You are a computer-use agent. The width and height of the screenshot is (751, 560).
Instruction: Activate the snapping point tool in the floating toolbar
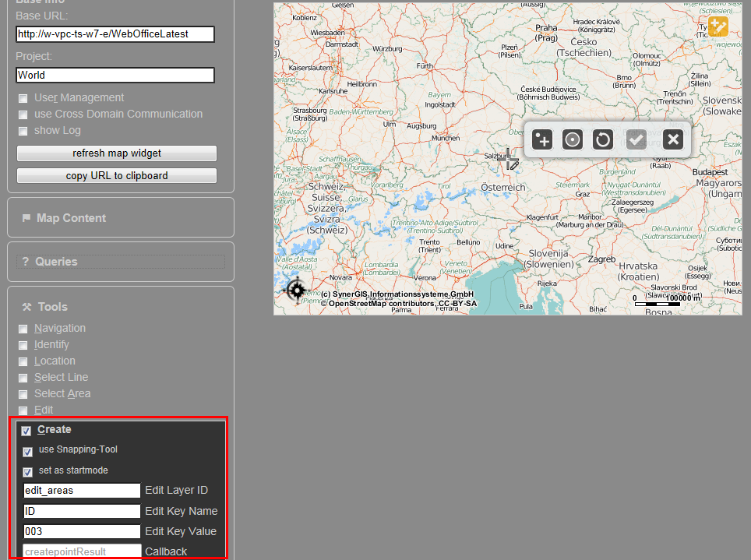pos(573,139)
